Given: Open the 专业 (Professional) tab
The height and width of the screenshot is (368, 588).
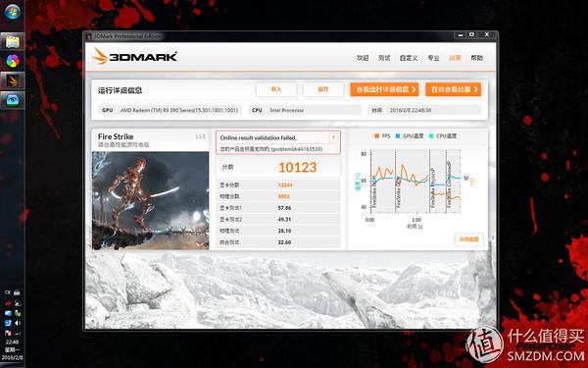Looking at the screenshot, I should [x=433, y=58].
